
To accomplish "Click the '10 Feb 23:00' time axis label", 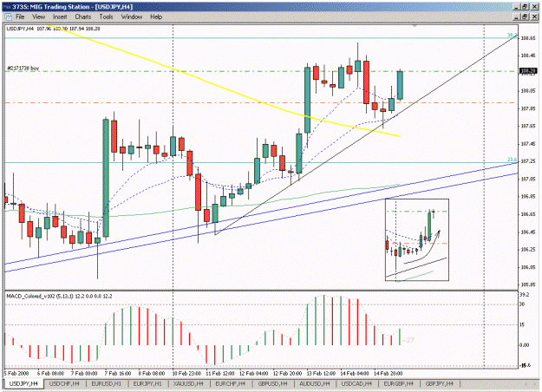I will (186, 373).
